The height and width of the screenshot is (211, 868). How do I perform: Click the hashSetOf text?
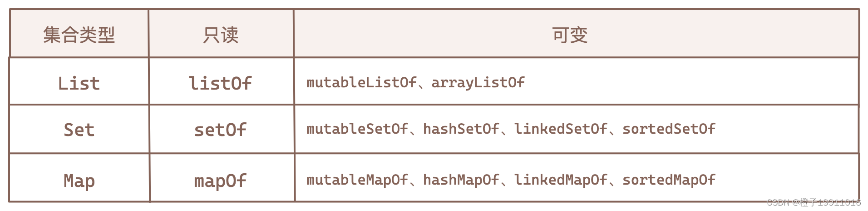[x=461, y=129]
